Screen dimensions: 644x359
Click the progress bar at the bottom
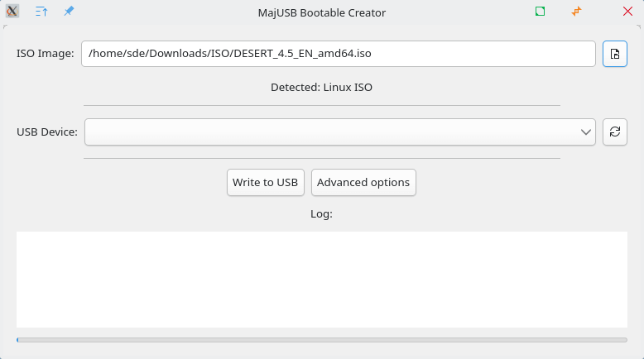click(x=322, y=340)
